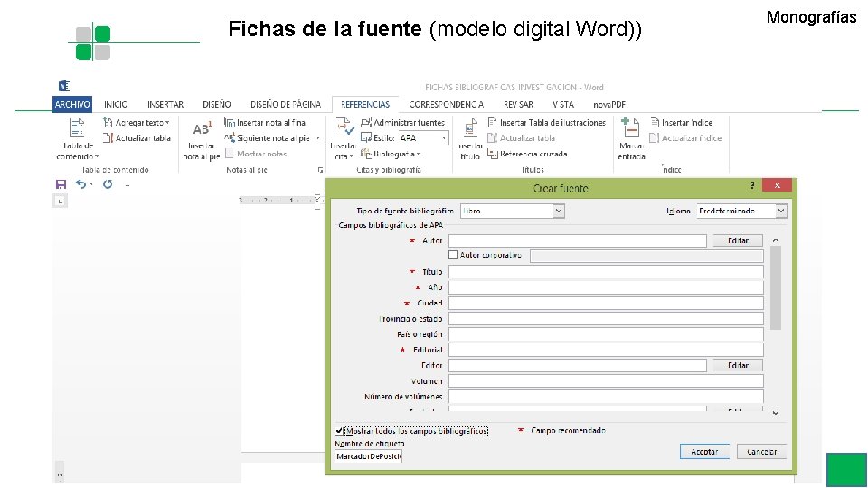This screenshot has height=488, width=868.
Task: Undo the last action
Action: [x=80, y=184]
